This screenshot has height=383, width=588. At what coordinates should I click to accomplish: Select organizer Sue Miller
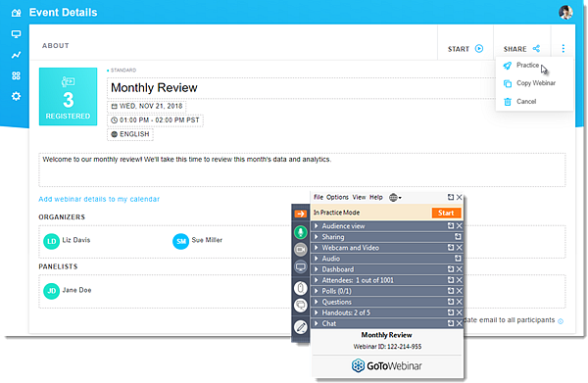point(197,241)
